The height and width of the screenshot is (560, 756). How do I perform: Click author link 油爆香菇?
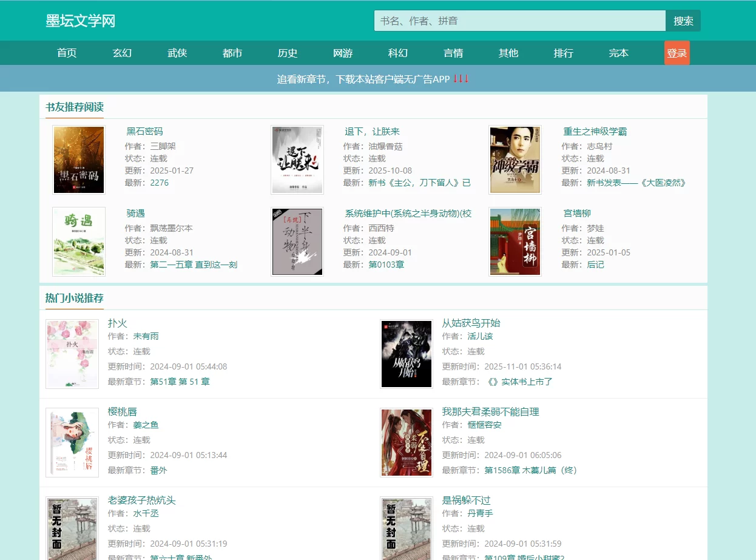tap(385, 146)
